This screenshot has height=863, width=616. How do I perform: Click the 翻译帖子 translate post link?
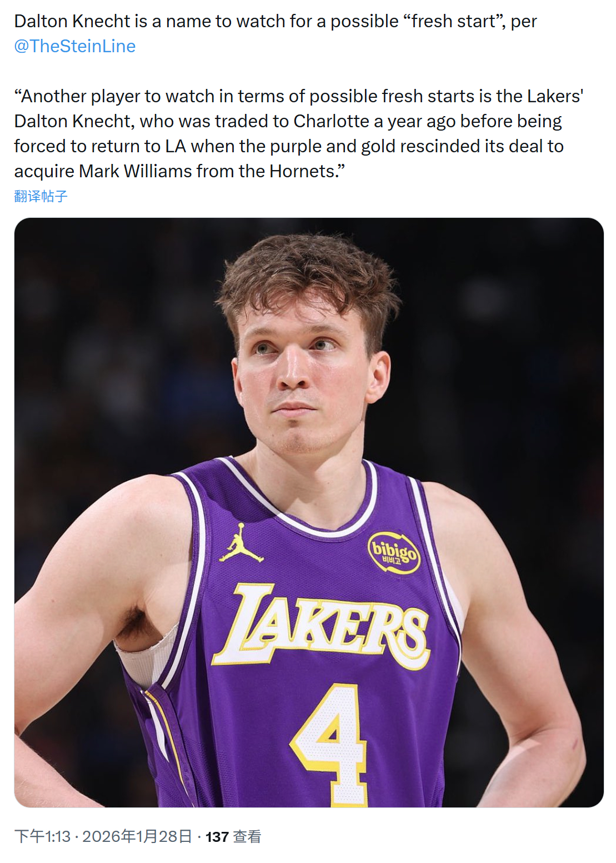pos(41,196)
